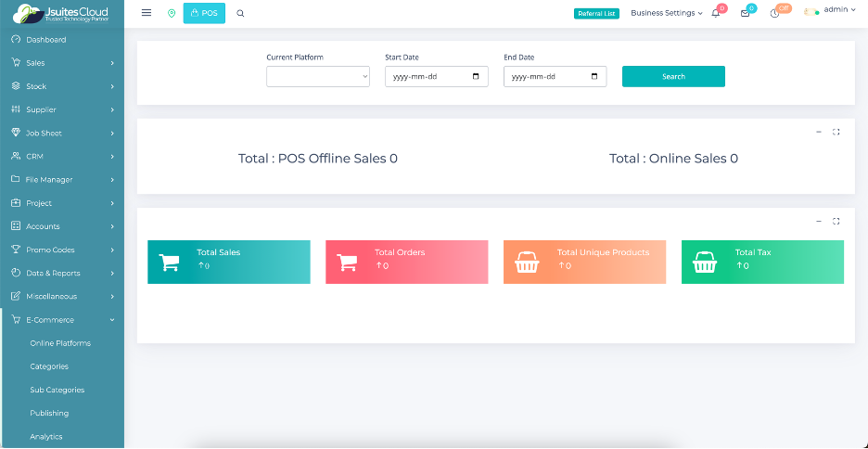Open the search magnifier icon
Screen dimensions: 868x449
click(241, 13)
